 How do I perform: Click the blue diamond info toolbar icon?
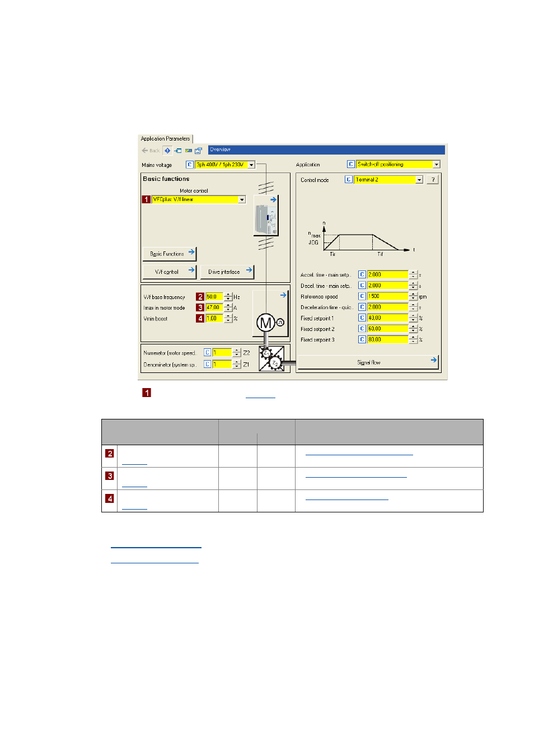point(167,151)
